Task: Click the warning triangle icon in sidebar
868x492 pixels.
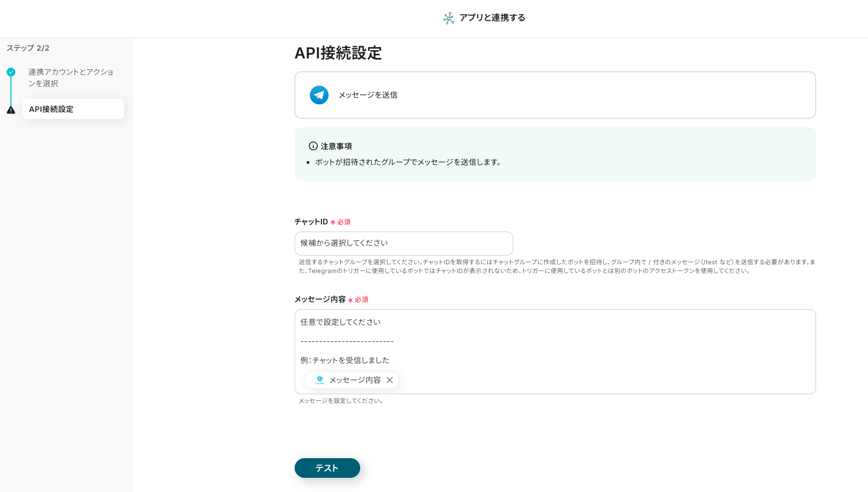Action: [x=11, y=110]
